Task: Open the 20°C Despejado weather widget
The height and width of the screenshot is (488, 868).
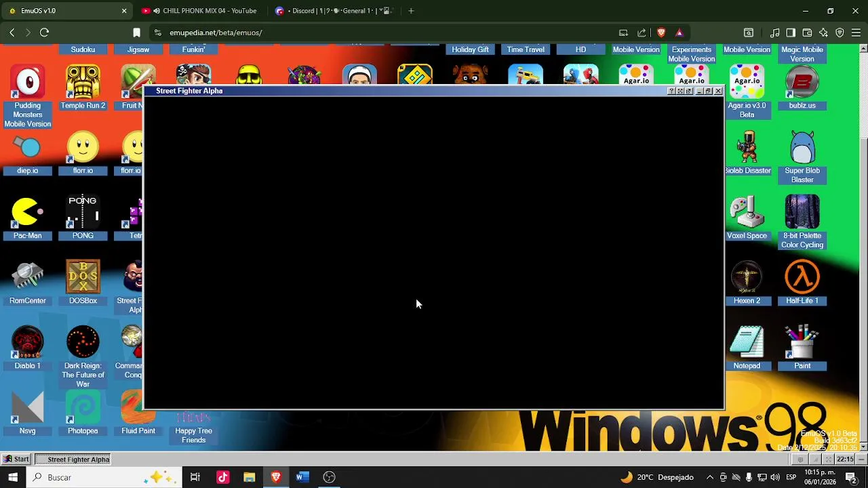Action: click(x=657, y=477)
